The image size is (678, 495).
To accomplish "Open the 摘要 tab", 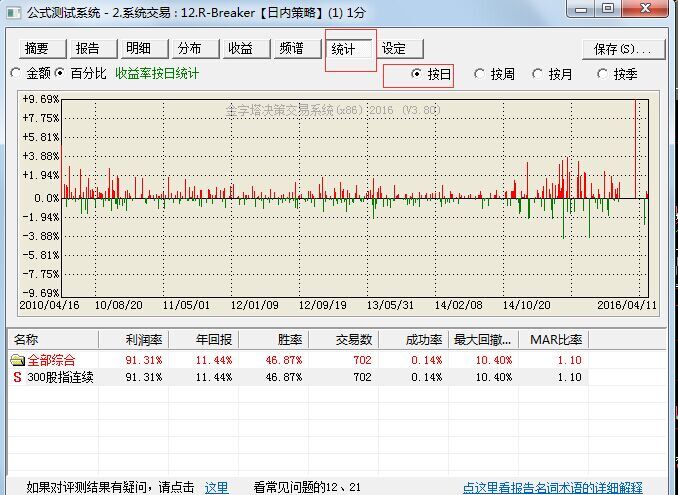I will click(38, 48).
